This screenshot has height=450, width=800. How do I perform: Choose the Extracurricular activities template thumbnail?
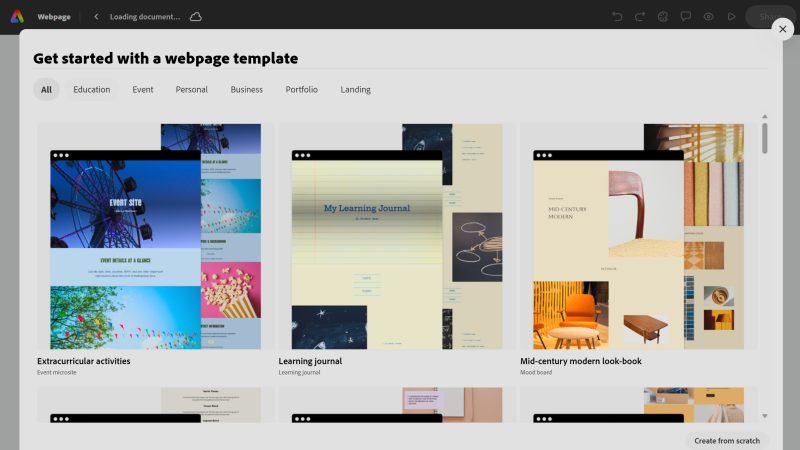pos(156,236)
